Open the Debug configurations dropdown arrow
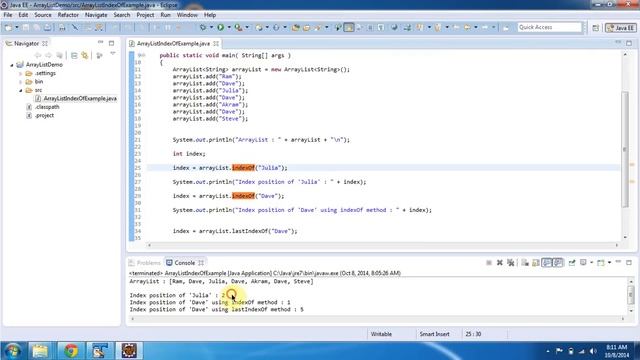 pyautogui.click(x=211, y=27)
